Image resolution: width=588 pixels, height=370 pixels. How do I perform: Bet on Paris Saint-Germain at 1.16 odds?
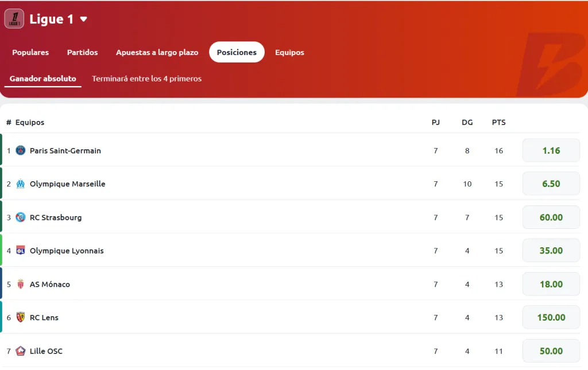(x=551, y=151)
